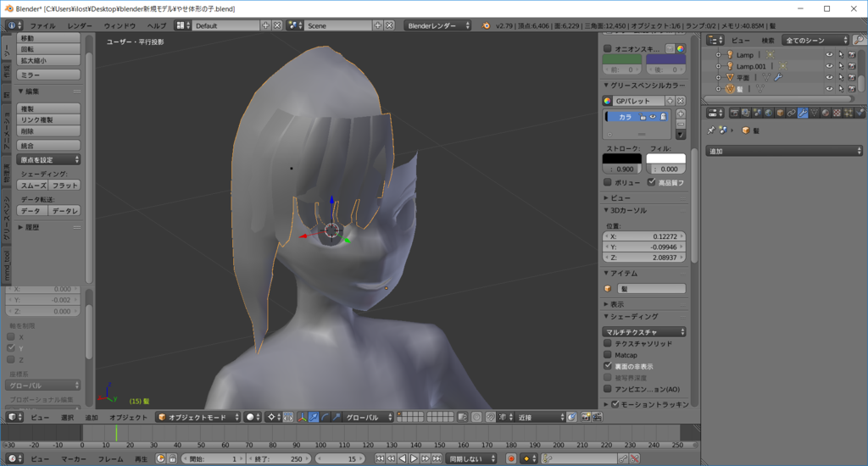
Task: Add new GP palette with plus icon
Action: coord(670,101)
